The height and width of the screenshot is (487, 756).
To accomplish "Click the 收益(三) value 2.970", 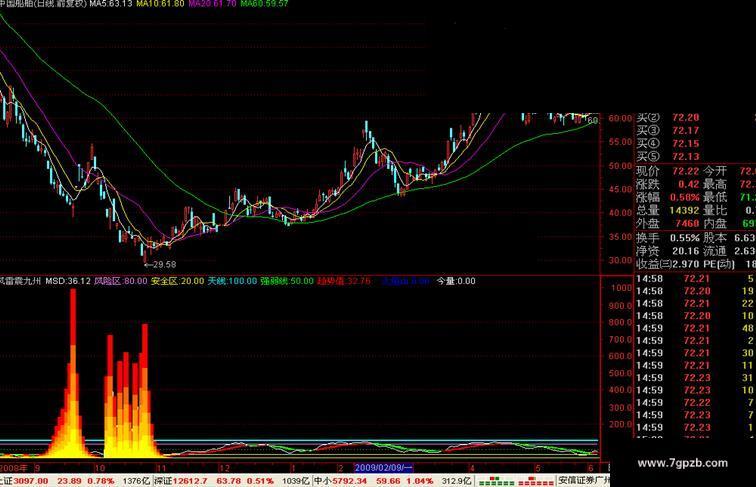I will click(x=685, y=264).
